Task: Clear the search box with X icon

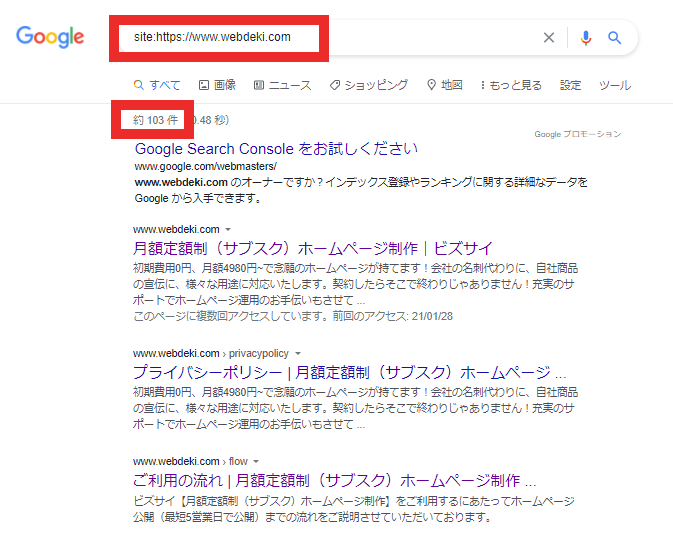Action: [548, 38]
